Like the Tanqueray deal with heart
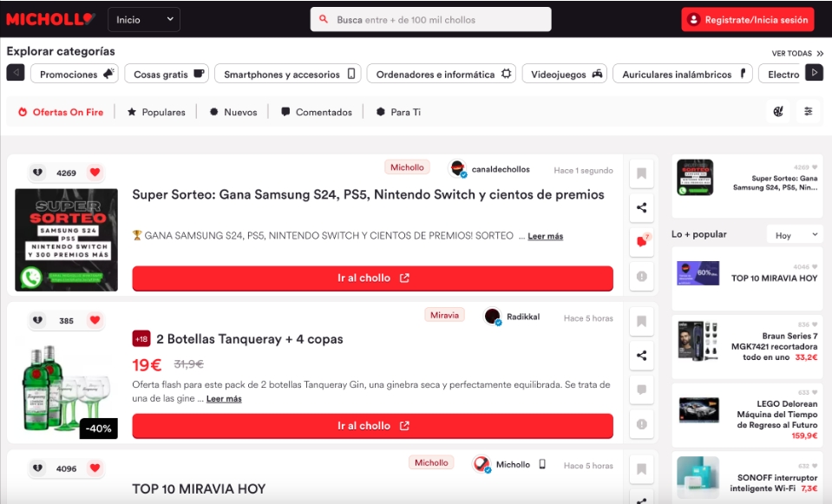 pyautogui.click(x=95, y=320)
